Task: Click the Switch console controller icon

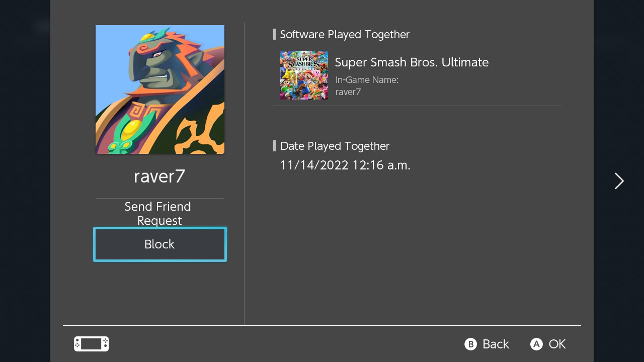Action: point(92,344)
